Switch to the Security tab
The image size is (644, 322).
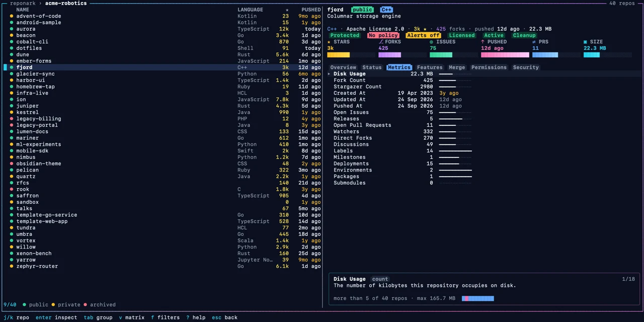pos(526,67)
